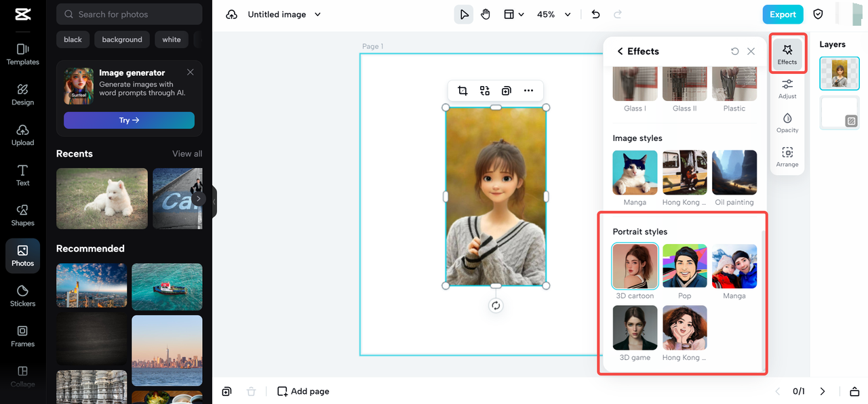Click the bottom-right layers tray icon
This screenshot has width=868, height=404.
853,391
